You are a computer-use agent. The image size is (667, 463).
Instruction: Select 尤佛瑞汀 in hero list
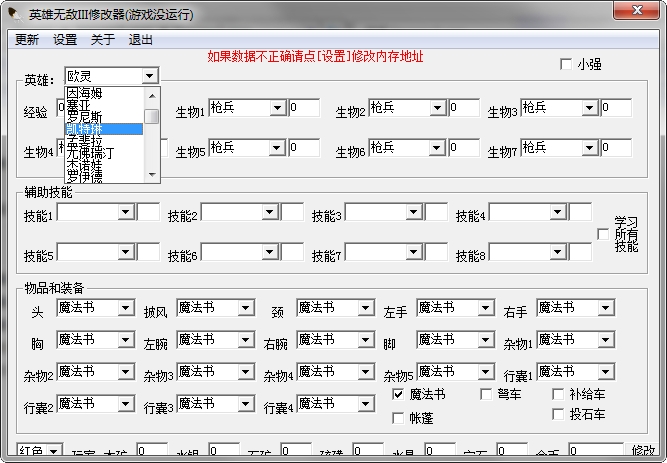(104, 152)
